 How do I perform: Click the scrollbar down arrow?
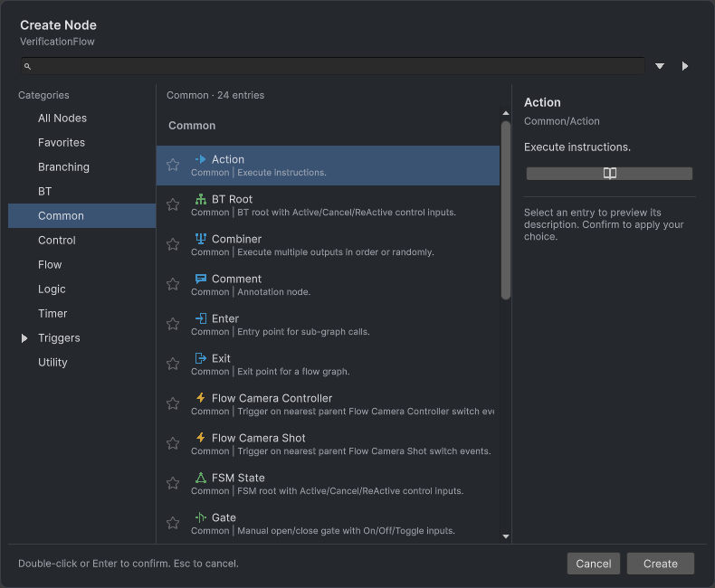coord(505,536)
